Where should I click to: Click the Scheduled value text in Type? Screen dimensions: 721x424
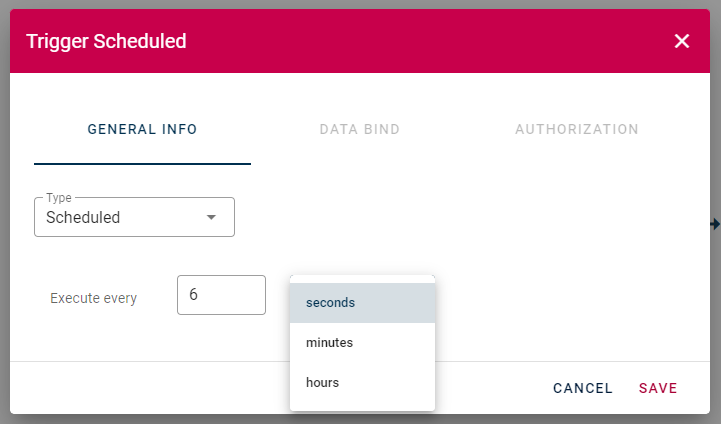coord(83,217)
